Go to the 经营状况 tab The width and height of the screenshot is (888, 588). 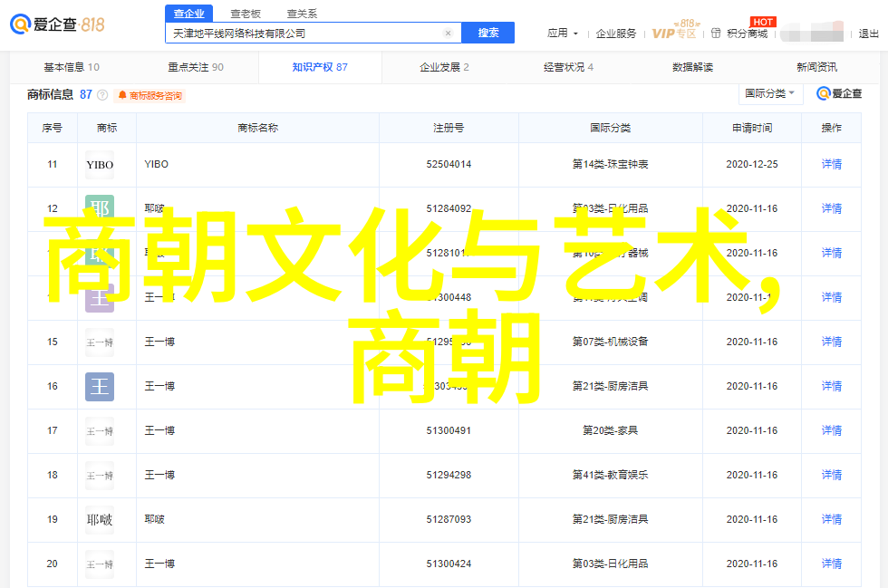pyautogui.click(x=568, y=67)
